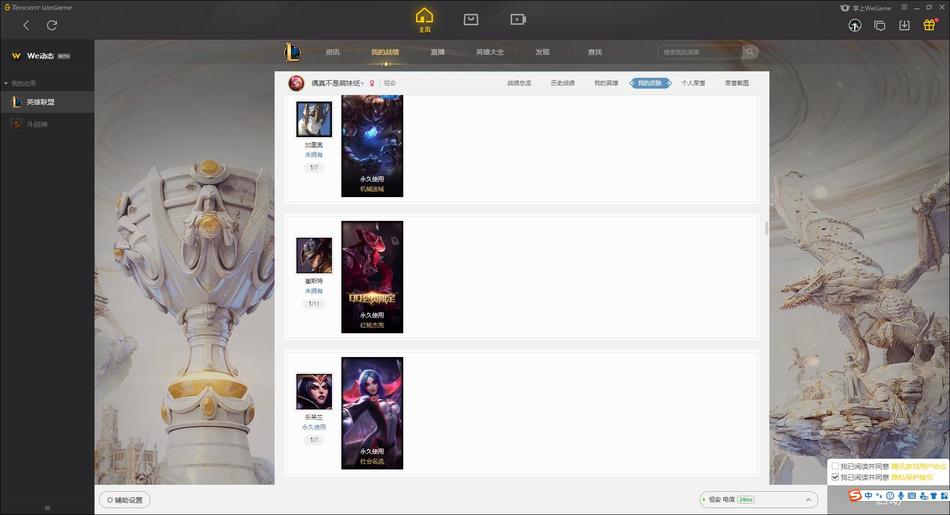Click the 乐芙兰 champion portrait

pos(314,391)
